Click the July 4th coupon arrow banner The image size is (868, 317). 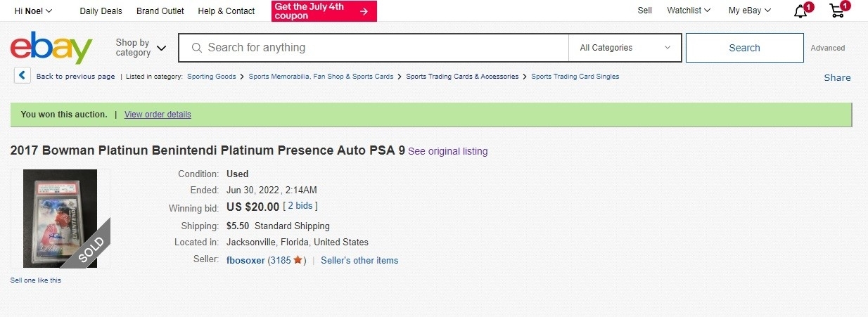pos(324,11)
